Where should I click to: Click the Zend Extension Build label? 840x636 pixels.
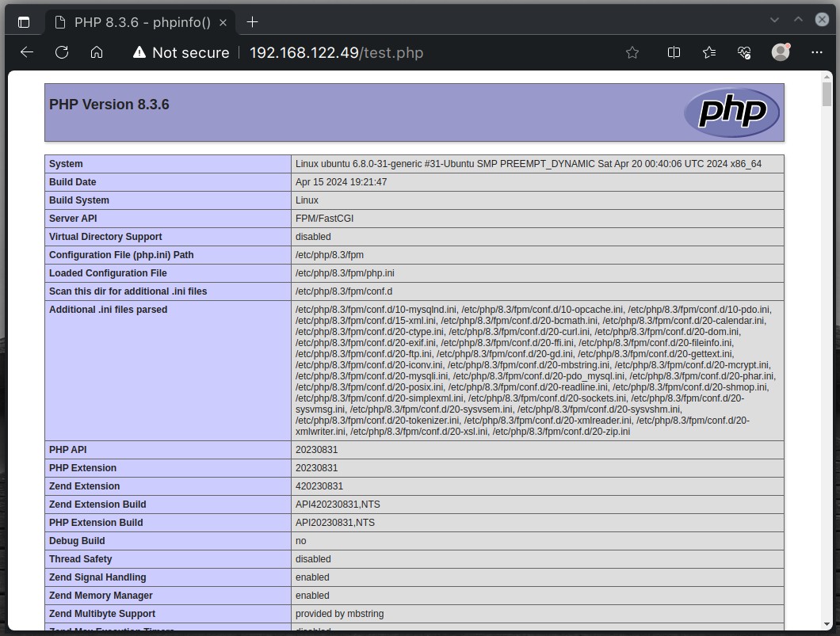97,505
